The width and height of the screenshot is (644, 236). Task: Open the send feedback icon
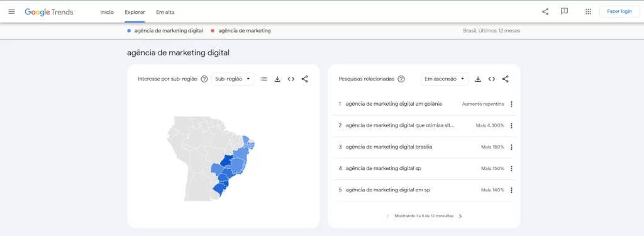click(564, 11)
